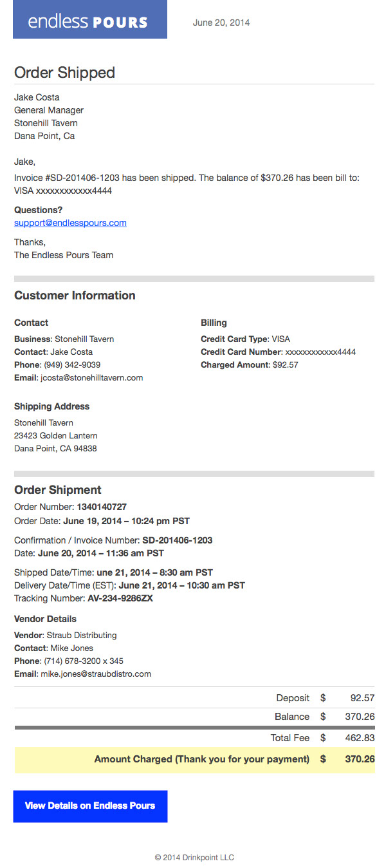Click the invoice number SD-201406-1203 in Order Shipment
The height and width of the screenshot is (868, 386).
point(177,540)
